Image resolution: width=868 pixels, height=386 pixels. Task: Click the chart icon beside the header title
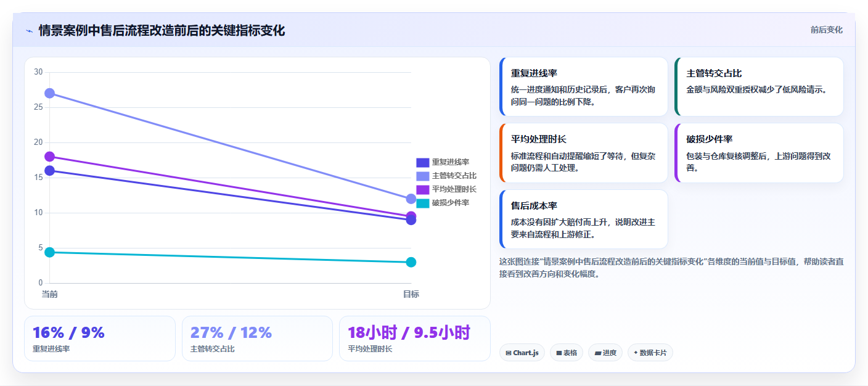(x=29, y=31)
